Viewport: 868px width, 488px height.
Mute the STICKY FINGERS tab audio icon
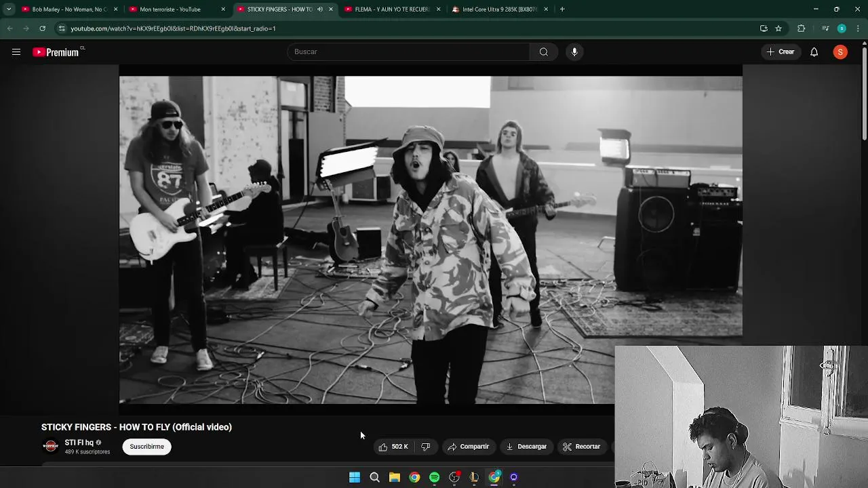(320, 9)
